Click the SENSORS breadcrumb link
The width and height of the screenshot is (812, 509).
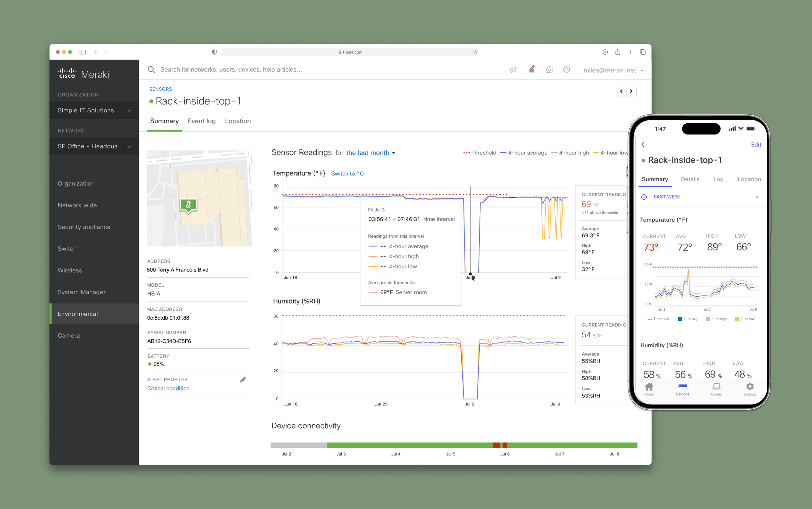(161, 89)
